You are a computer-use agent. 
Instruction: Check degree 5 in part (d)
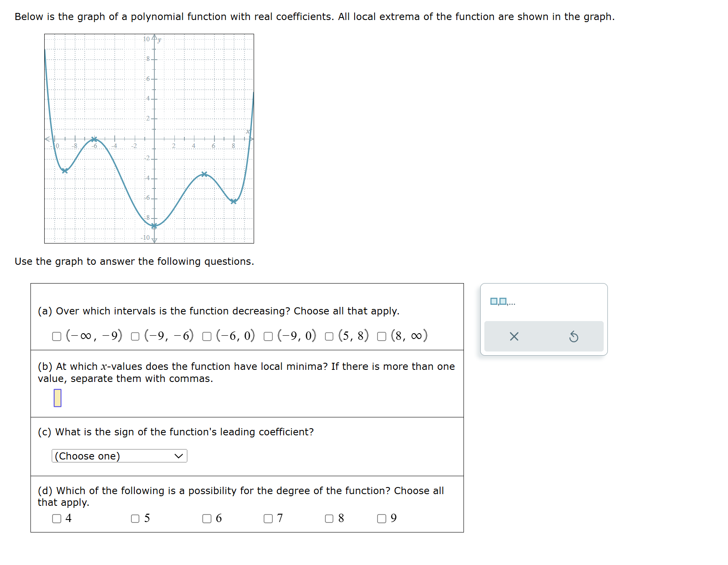[135, 519]
